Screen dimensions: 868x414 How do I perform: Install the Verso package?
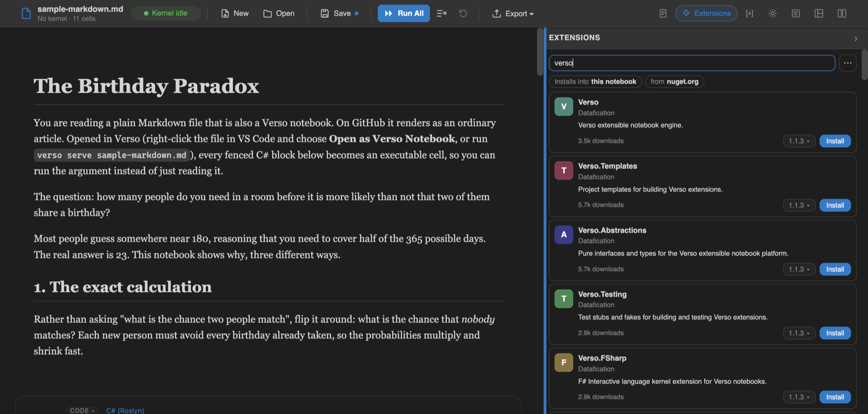(x=835, y=141)
